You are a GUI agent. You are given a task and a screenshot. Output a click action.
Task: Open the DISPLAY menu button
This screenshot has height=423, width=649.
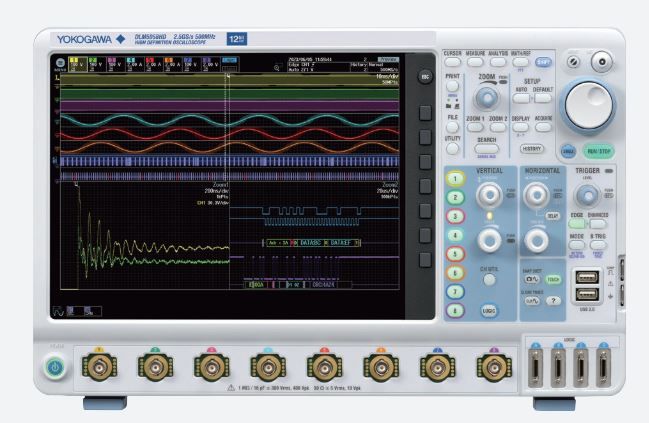pyautogui.click(x=520, y=127)
